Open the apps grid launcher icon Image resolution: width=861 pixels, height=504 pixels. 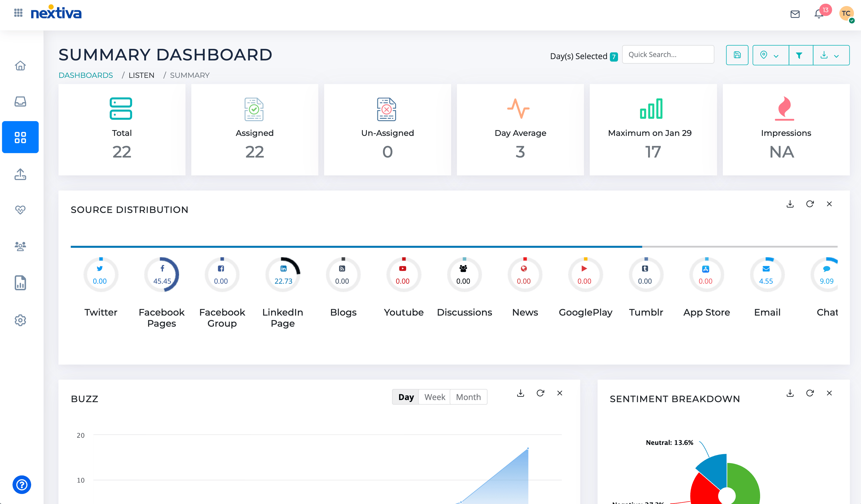(x=18, y=13)
